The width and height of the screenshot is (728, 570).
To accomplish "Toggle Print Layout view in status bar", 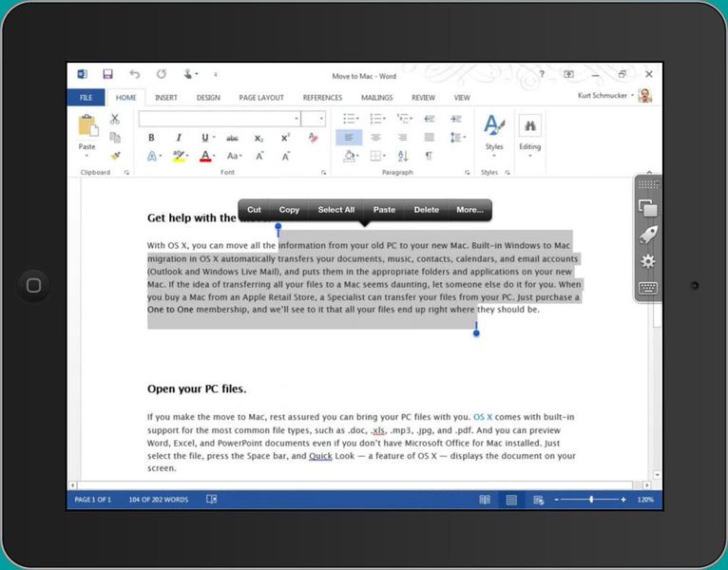I will (511, 500).
